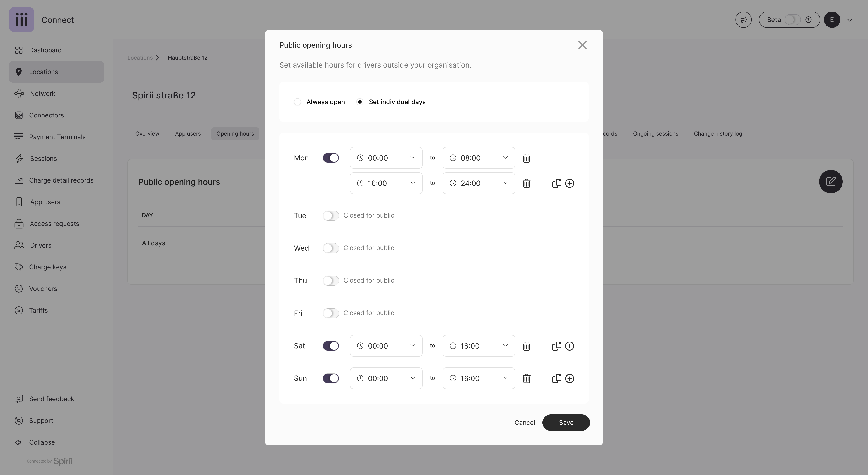Turn off Saturday opening hours toggle
This screenshot has width=868, height=475.
(330, 346)
